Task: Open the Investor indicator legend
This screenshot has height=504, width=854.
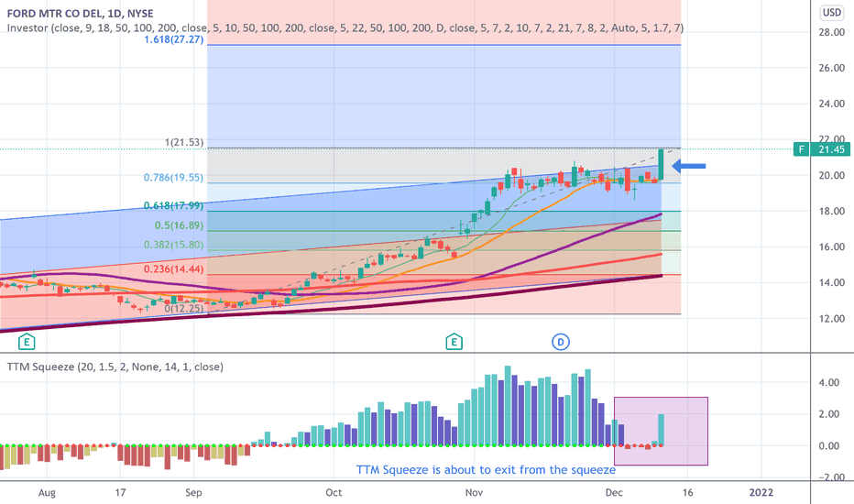Action: click(345, 27)
